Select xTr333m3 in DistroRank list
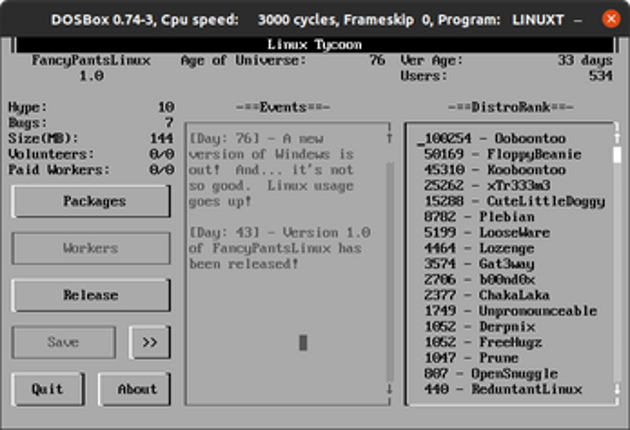The image size is (630, 430). pyautogui.click(x=487, y=186)
